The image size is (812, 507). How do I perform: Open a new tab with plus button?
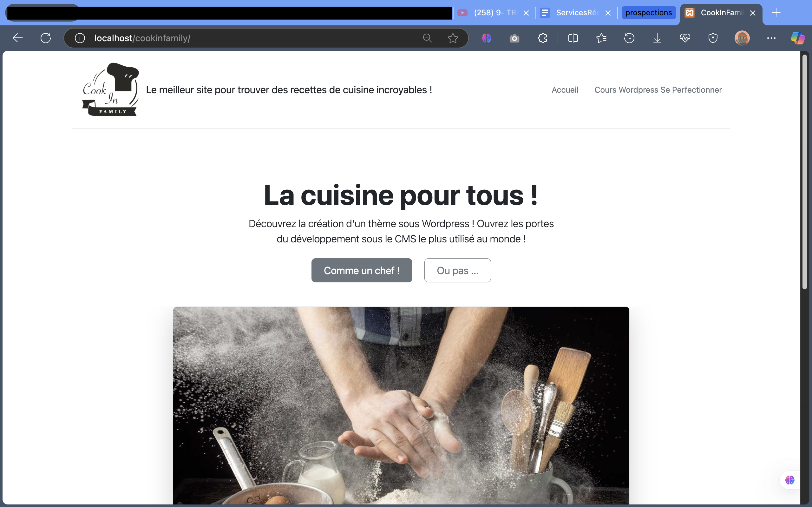click(x=776, y=13)
